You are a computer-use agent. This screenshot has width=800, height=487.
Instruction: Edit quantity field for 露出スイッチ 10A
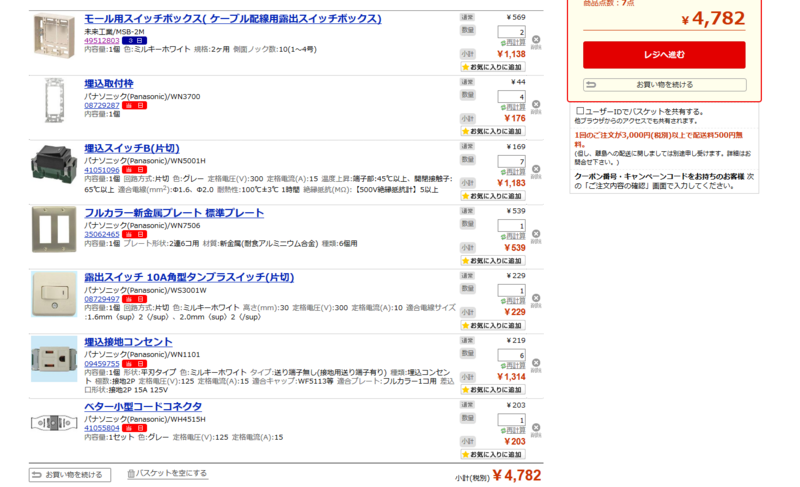click(x=511, y=290)
